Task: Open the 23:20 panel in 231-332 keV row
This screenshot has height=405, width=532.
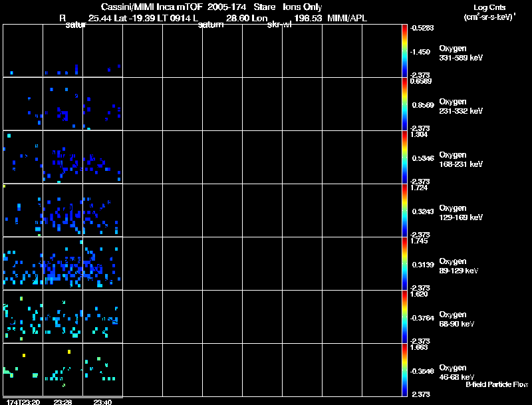Action: 23,104
